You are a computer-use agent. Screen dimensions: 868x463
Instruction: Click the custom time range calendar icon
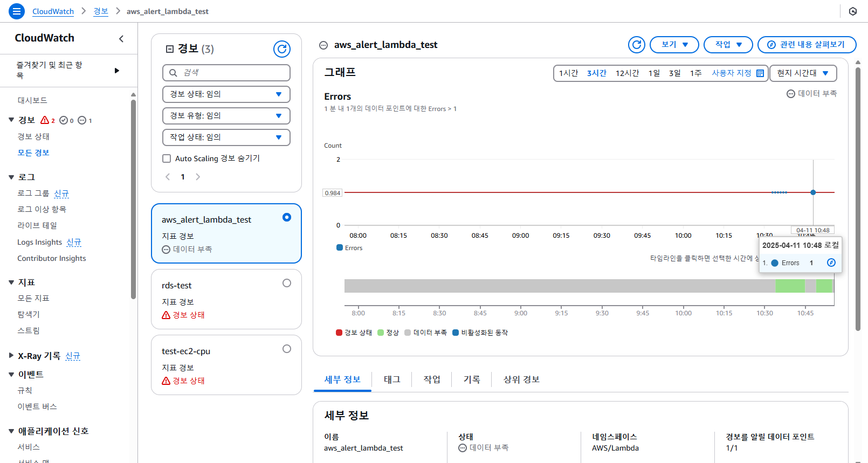(x=760, y=73)
